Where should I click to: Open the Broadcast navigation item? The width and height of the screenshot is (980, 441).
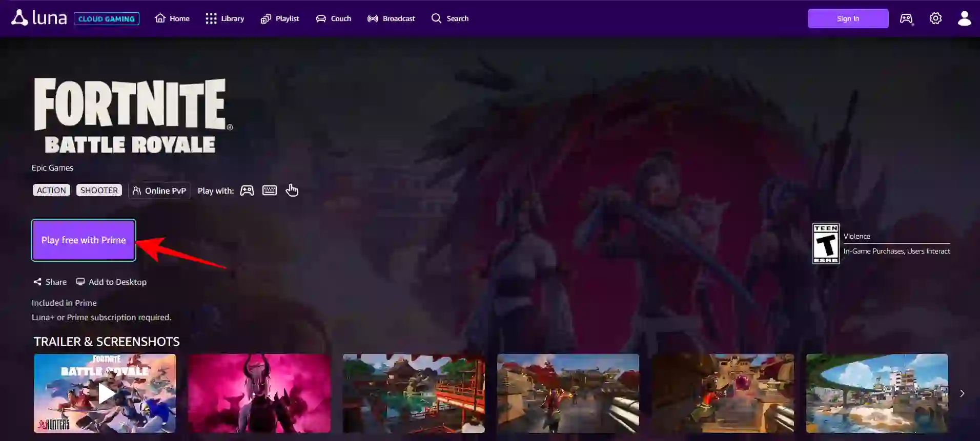click(x=391, y=18)
